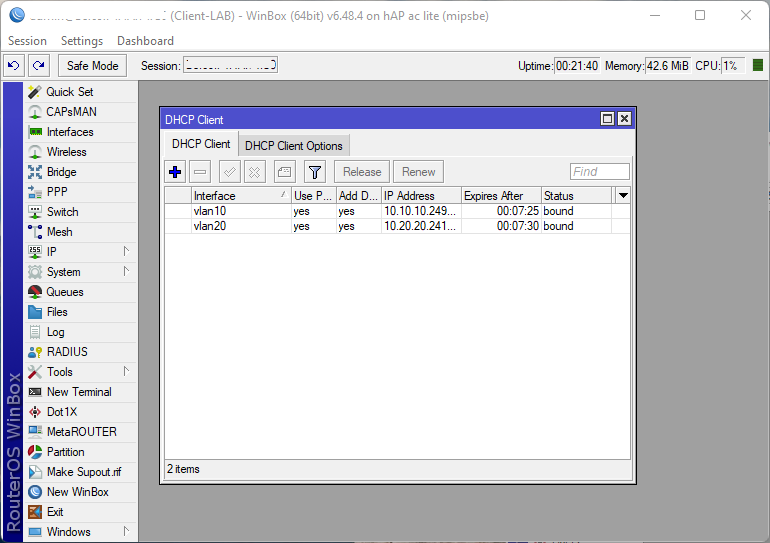Open Dot1X menu
Viewport: 770px width, 543px height.
tap(81, 412)
